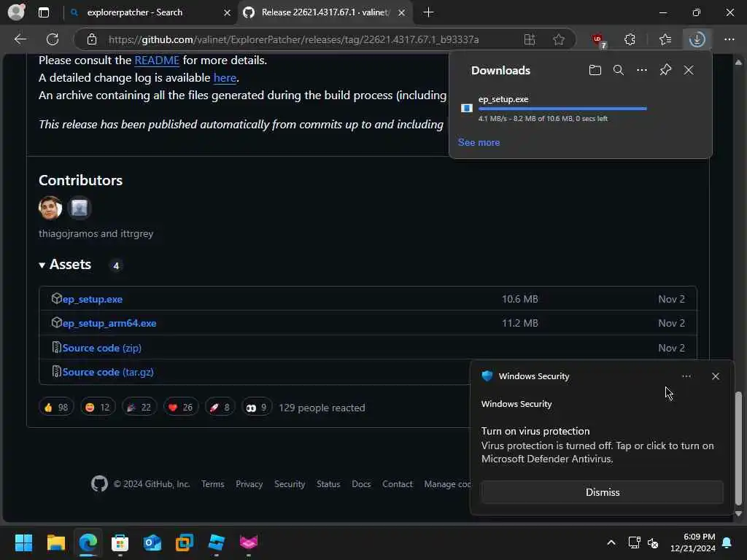
Task: Switch to the Release 22621.4317.67.1 tab
Action: (325, 12)
